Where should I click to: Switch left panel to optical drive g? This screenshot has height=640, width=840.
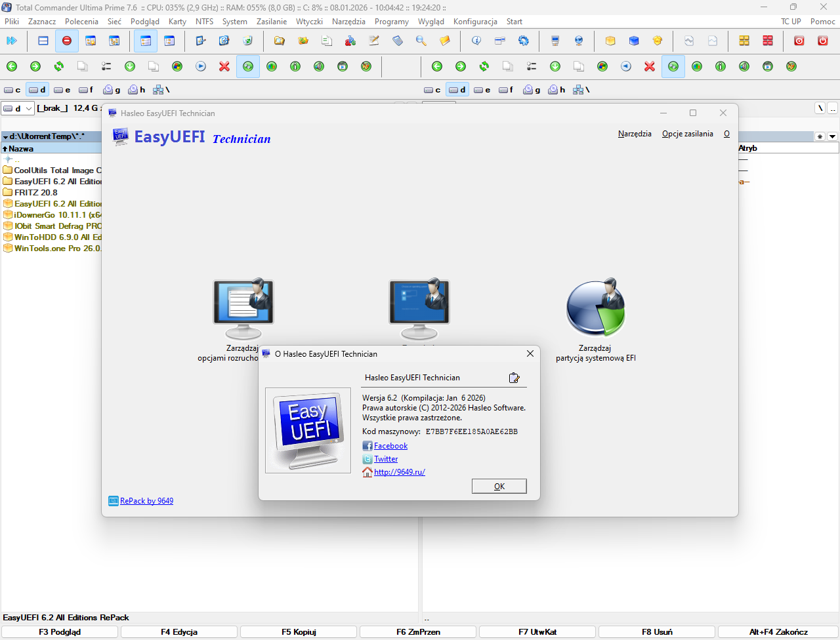112,90
